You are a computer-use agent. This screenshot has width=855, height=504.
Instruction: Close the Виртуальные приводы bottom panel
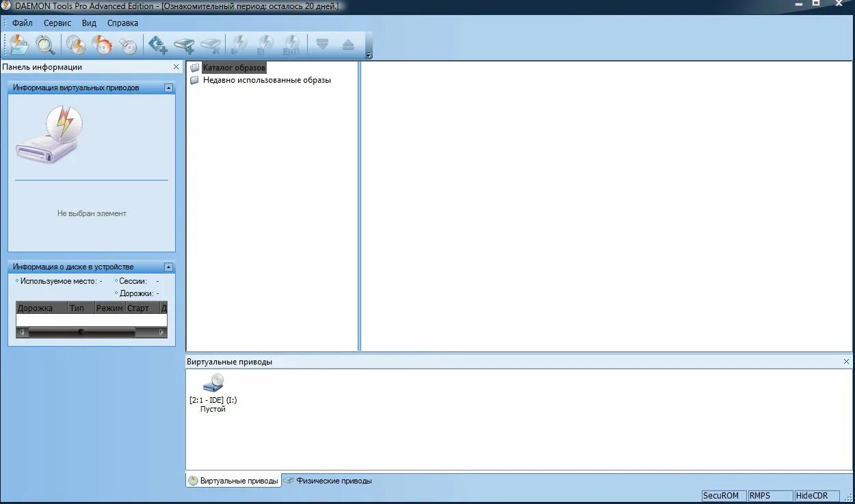pos(847,362)
